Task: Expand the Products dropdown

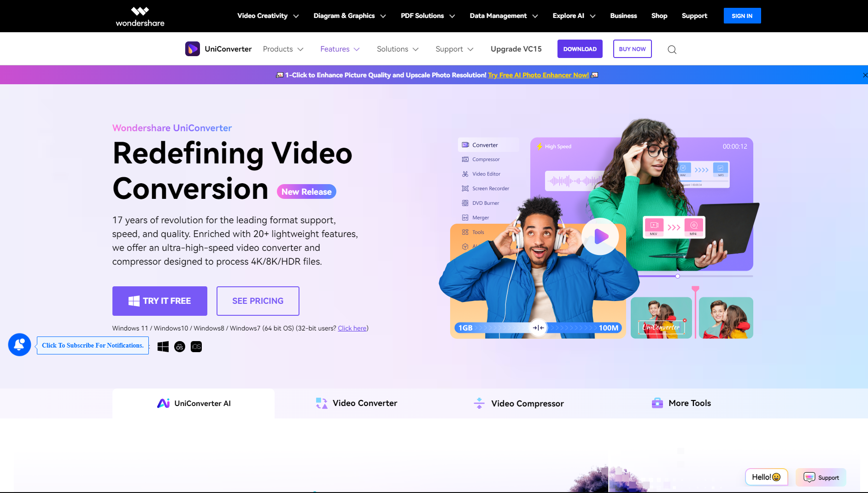Action: point(283,49)
